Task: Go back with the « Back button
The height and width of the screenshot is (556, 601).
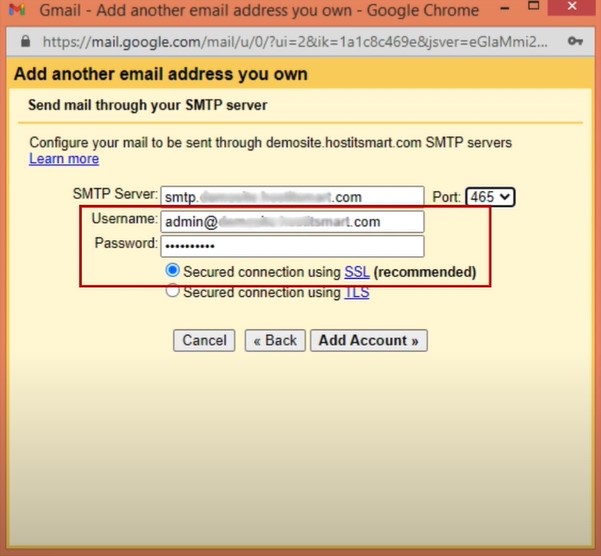Action: [x=275, y=340]
